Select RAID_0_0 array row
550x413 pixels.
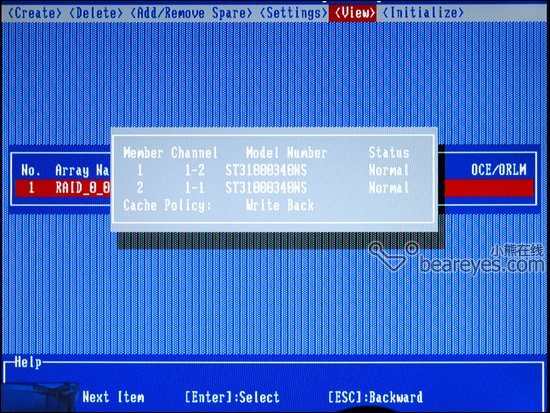[275, 188]
